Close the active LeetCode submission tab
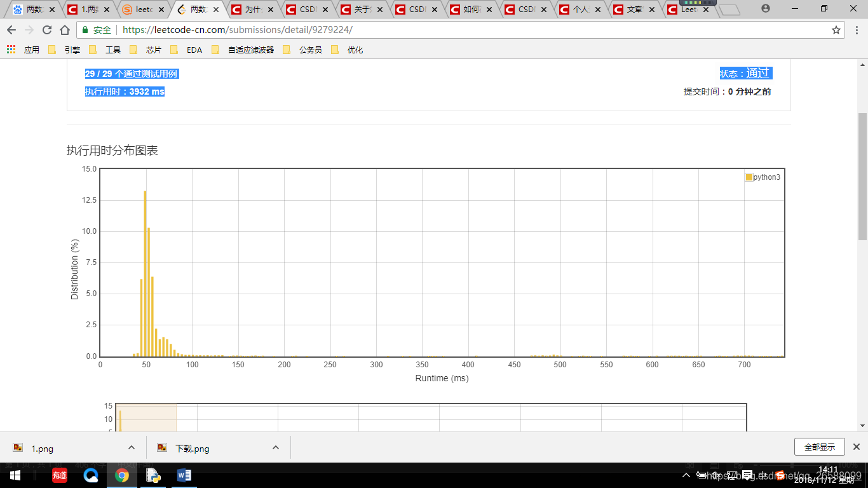This screenshot has width=868, height=488. (x=216, y=10)
